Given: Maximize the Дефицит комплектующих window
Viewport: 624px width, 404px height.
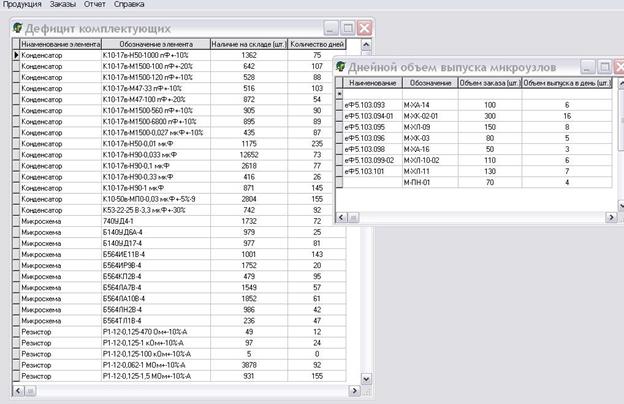Looking at the screenshot, I should point(347,29).
